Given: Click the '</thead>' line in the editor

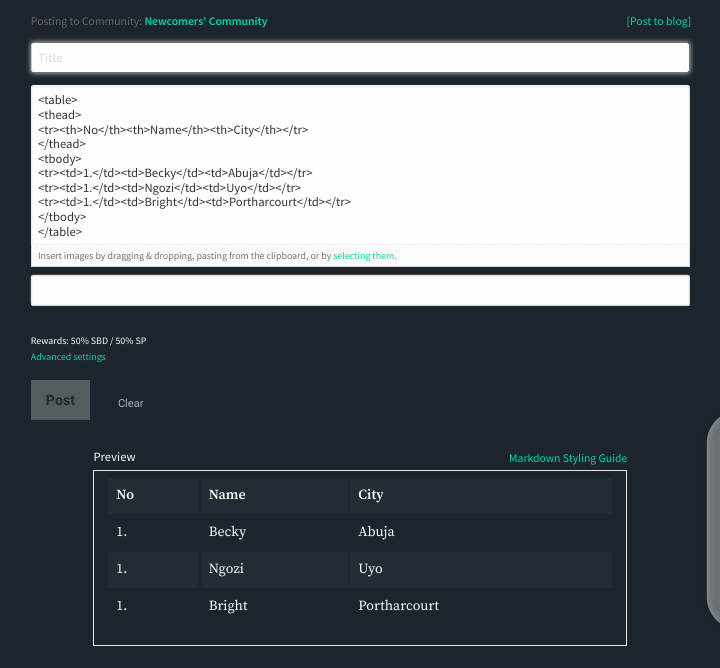Looking at the screenshot, I should [x=62, y=144].
